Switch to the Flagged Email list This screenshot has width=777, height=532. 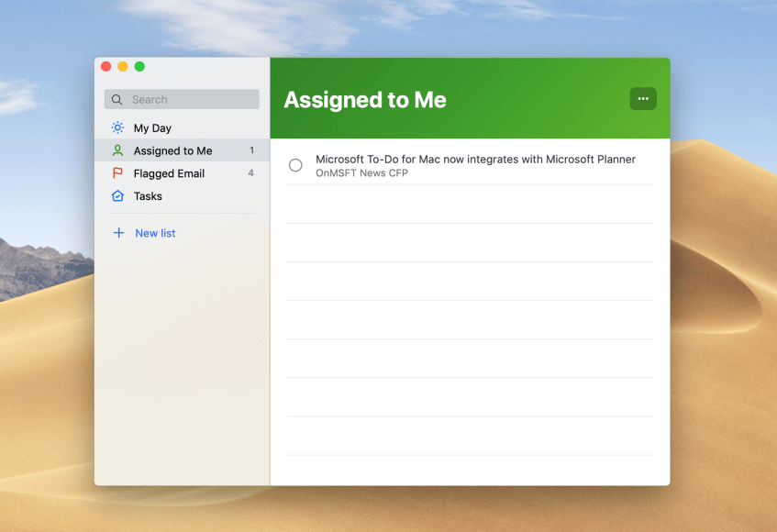click(x=169, y=173)
